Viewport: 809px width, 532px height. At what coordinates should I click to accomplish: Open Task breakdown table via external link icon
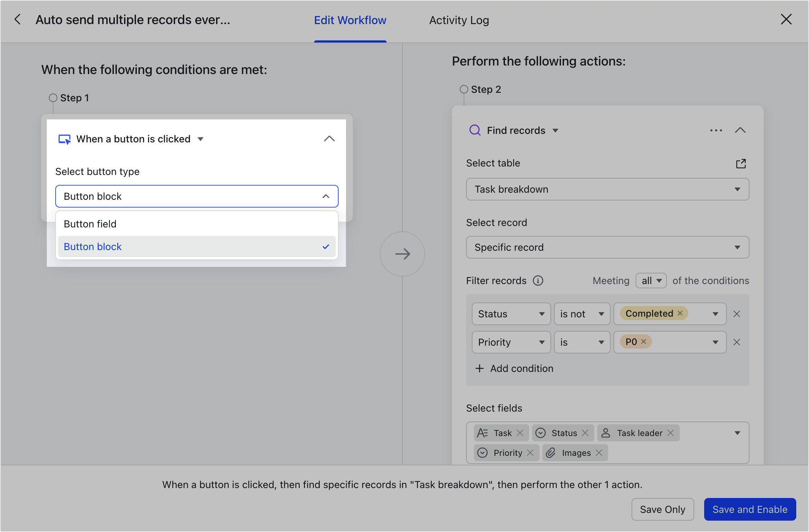pyautogui.click(x=741, y=163)
